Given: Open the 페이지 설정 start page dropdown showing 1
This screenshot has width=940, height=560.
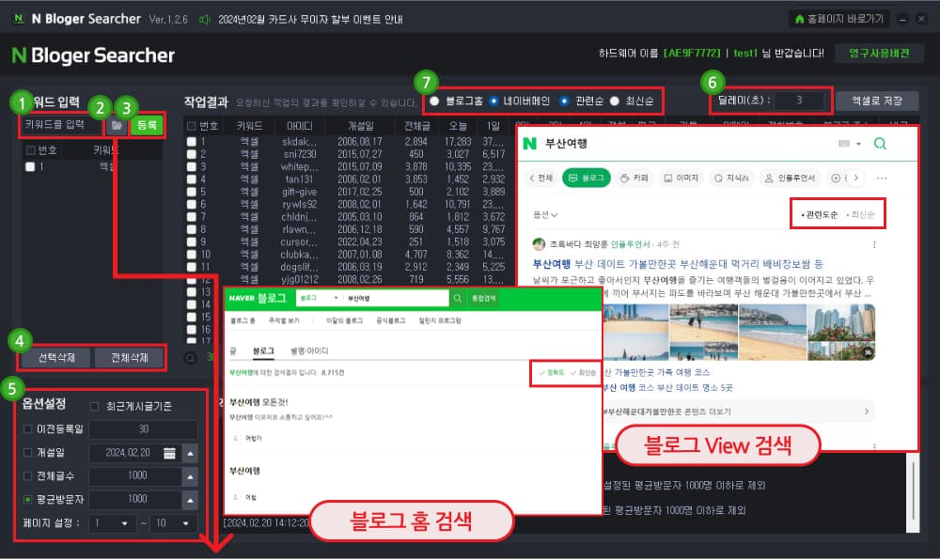Looking at the screenshot, I should [x=112, y=523].
